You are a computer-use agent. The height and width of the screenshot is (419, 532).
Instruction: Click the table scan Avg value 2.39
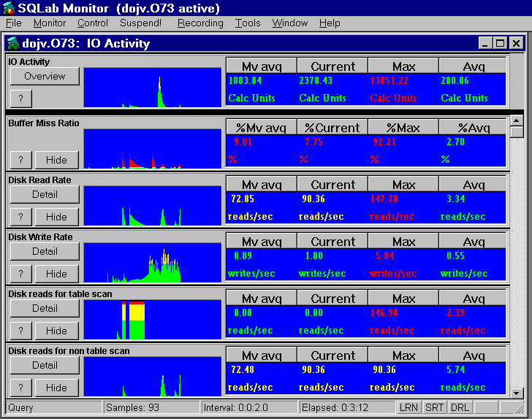[x=455, y=312]
